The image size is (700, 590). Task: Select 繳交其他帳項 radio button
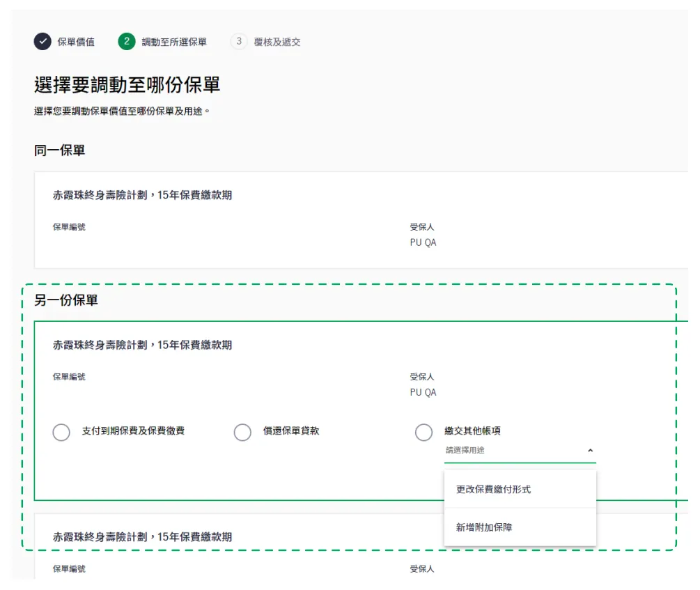coord(423,433)
